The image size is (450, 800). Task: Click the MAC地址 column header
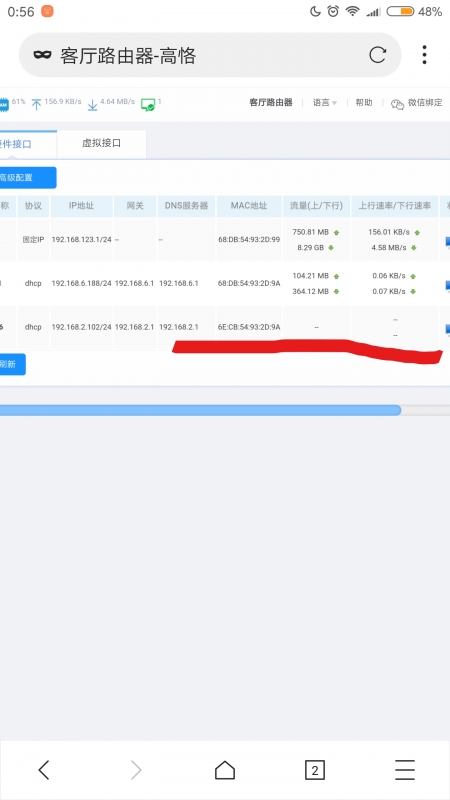(249, 206)
